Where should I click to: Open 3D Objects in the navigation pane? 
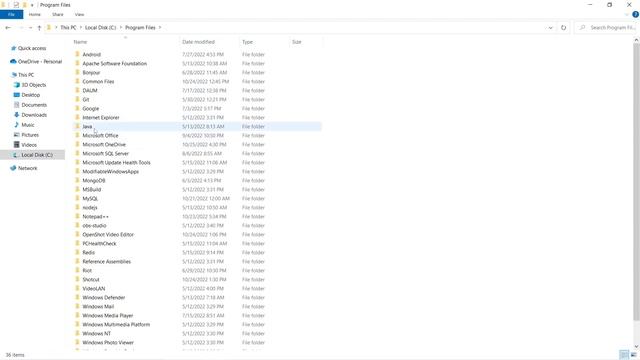(x=33, y=85)
